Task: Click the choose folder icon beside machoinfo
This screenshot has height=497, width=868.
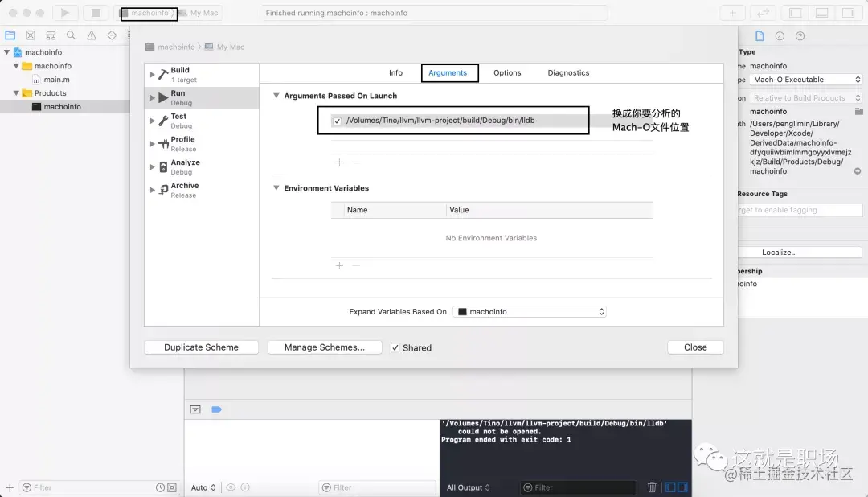Action: [858, 111]
